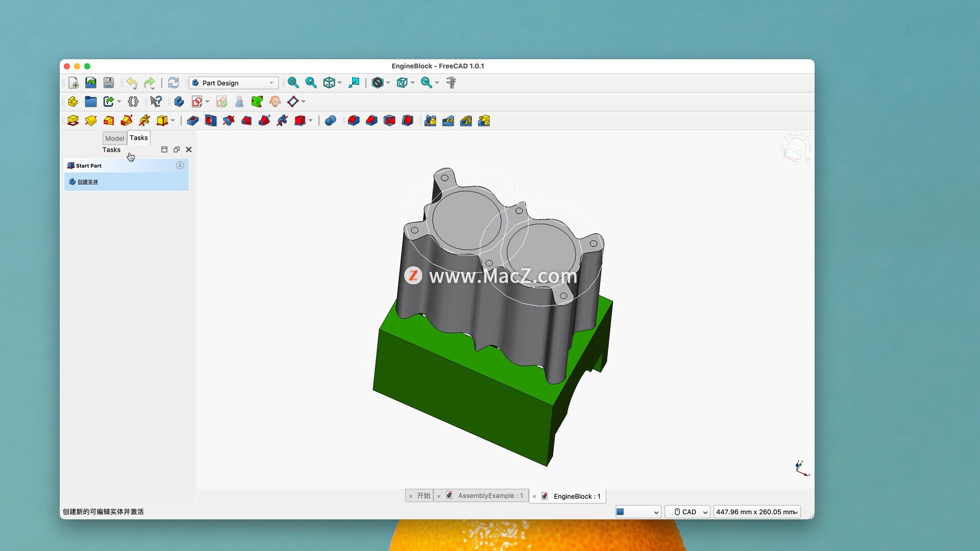Create a clone with sheep icon
This screenshot has height=551, width=980.
pos(275,102)
